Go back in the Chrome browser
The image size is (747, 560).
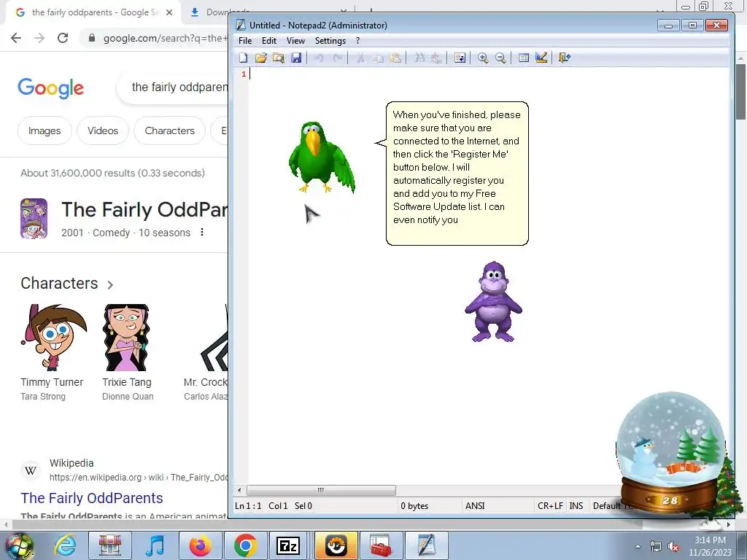coord(16,38)
